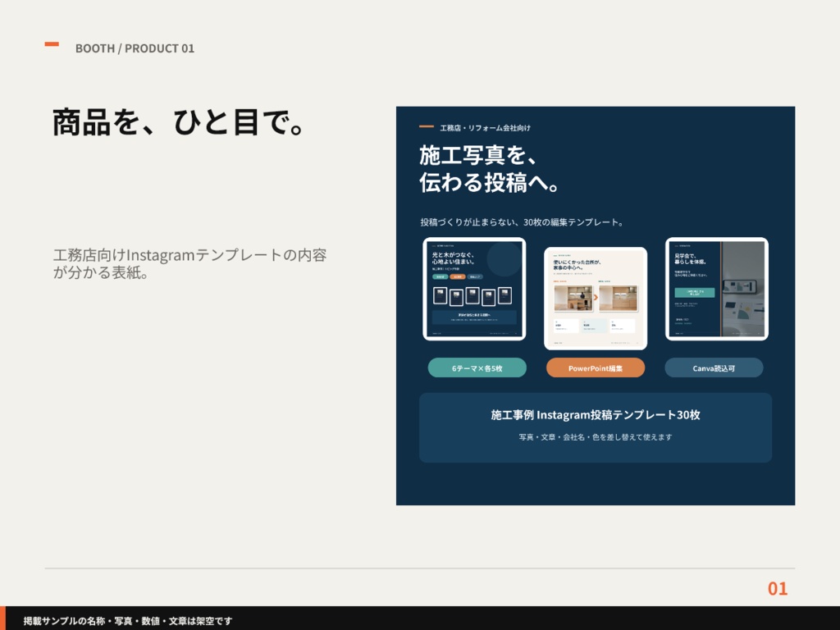Open the dark navy template thumbnail 光と木がつなぐ
840x630 pixels.
(x=474, y=289)
